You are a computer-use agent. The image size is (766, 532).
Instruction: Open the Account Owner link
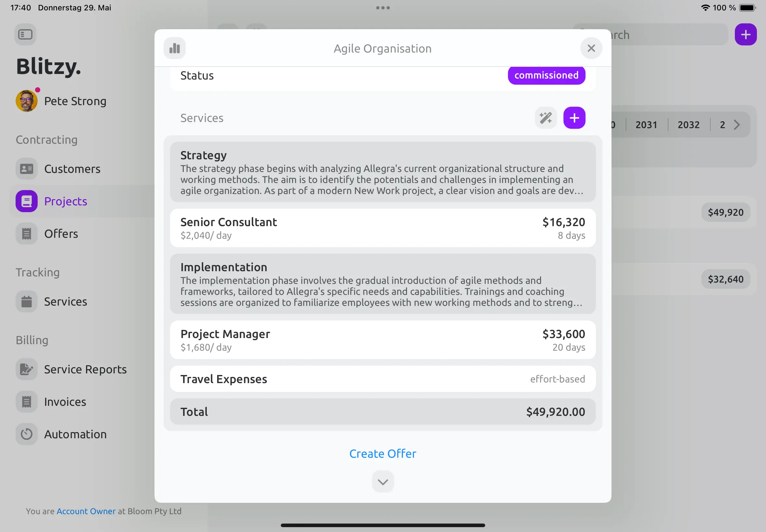pyautogui.click(x=86, y=511)
